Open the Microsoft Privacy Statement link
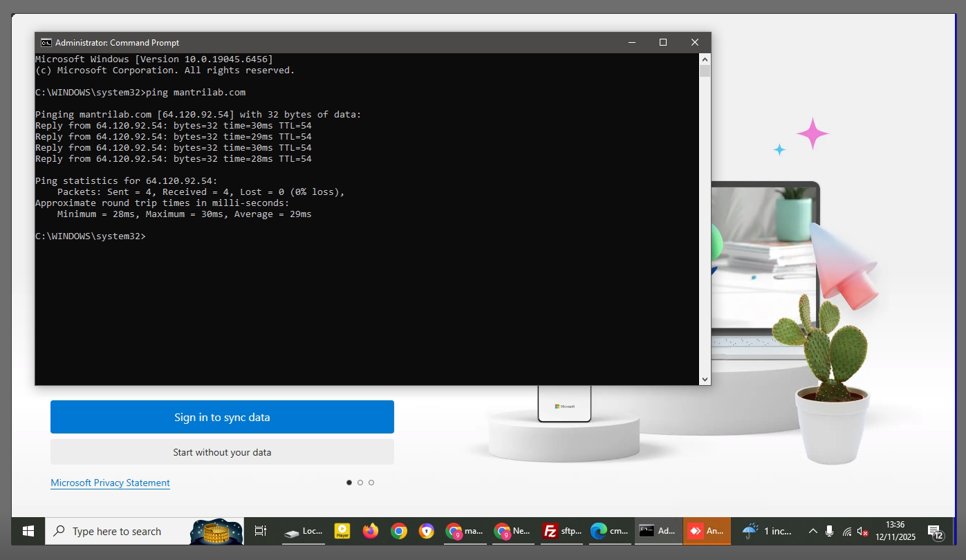966x560 pixels. tap(110, 483)
